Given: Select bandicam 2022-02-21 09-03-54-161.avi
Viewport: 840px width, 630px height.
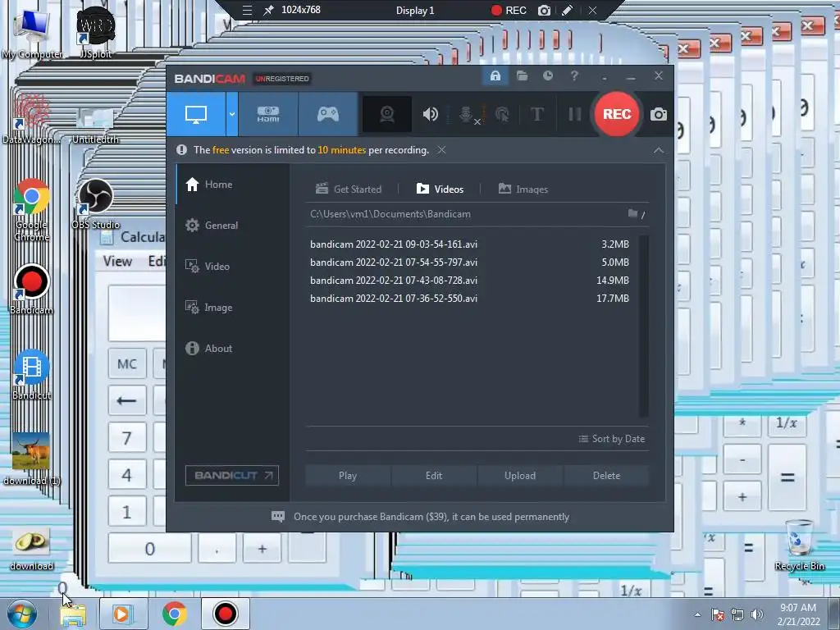Looking at the screenshot, I should (x=470, y=244).
